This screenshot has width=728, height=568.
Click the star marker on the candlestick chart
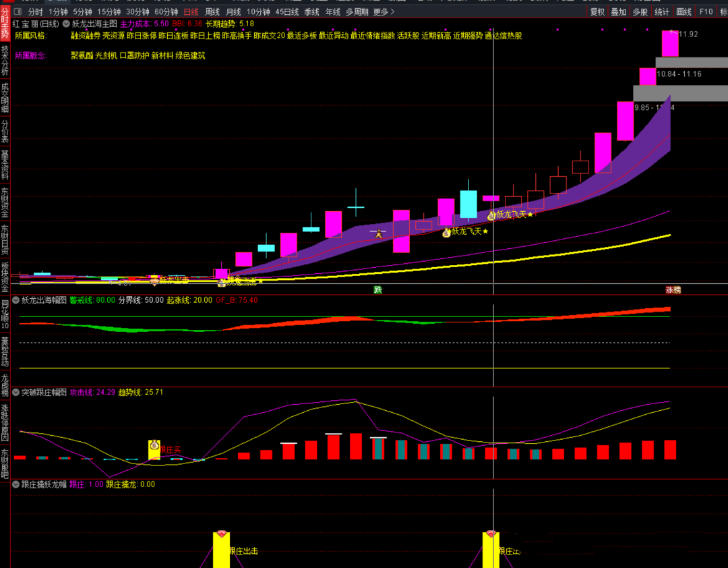coord(379,234)
